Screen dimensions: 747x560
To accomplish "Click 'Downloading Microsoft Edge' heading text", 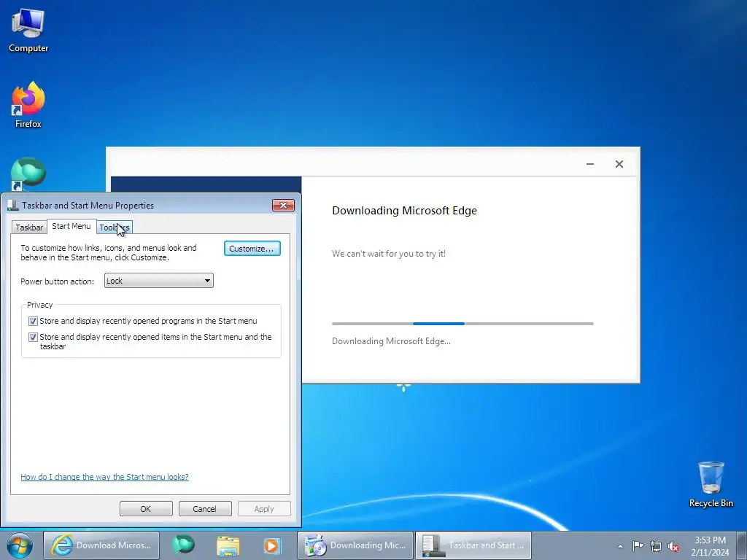I will [404, 211].
